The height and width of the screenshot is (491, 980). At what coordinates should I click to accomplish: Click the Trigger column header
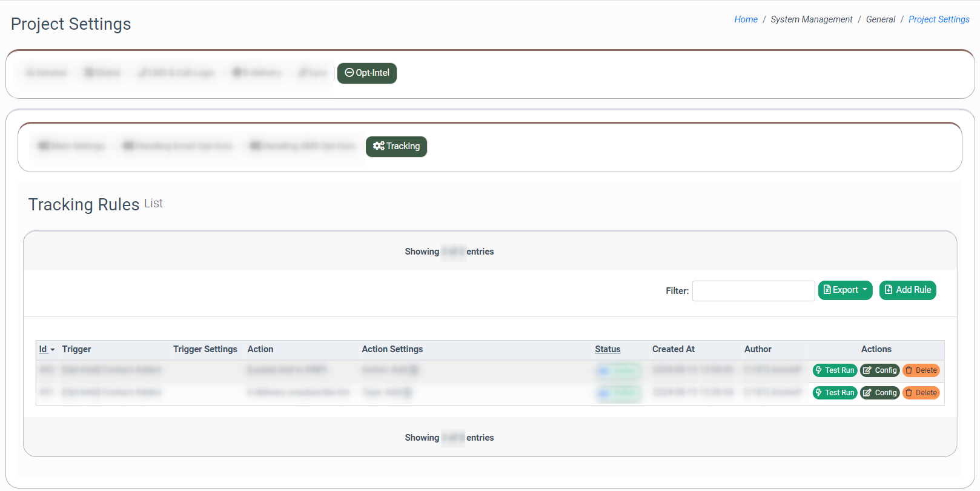76,350
